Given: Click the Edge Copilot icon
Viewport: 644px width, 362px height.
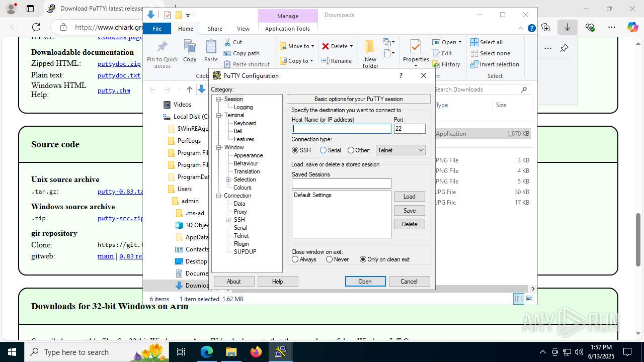Looking at the screenshot, I should (632, 27).
